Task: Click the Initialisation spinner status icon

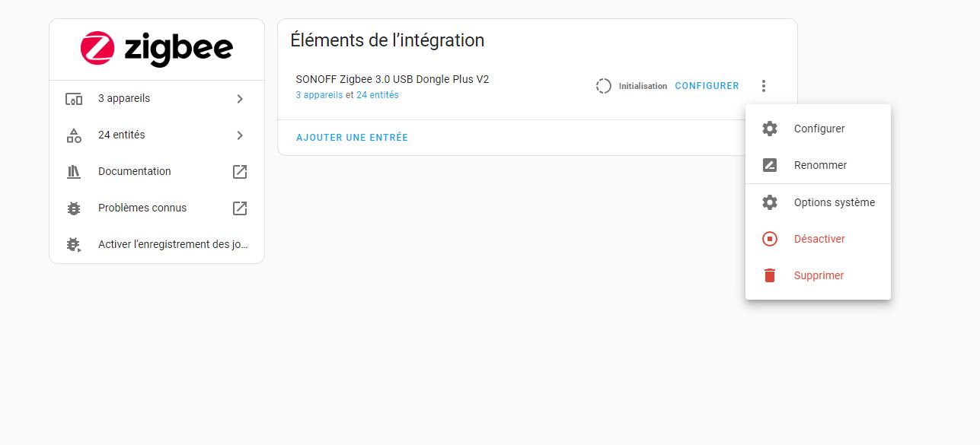Action: [x=604, y=86]
